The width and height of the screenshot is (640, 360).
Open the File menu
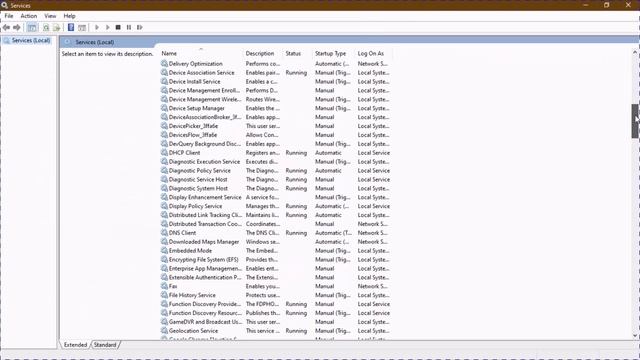click(x=9, y=16)
